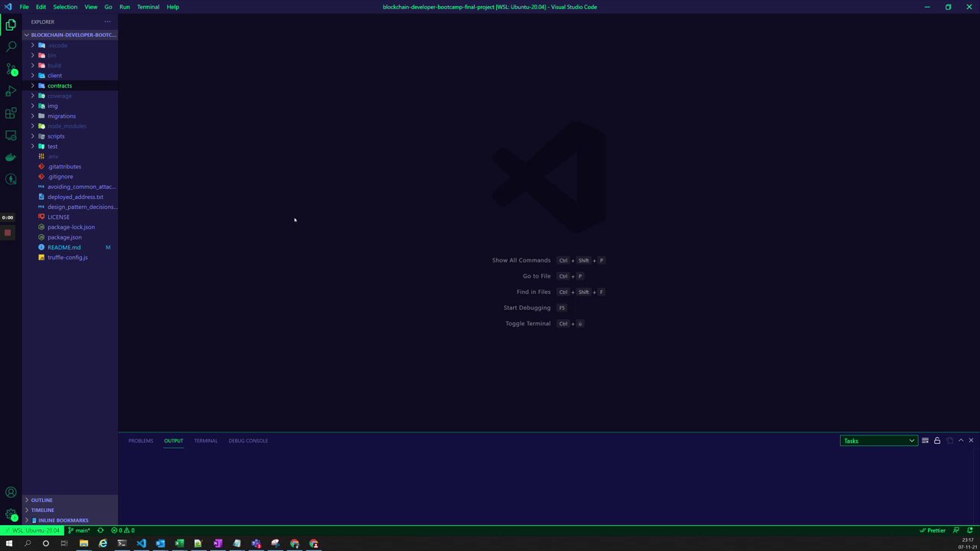Close the bottom panel
This screenshot has width=980, height=551.
[x=971, y=441]
